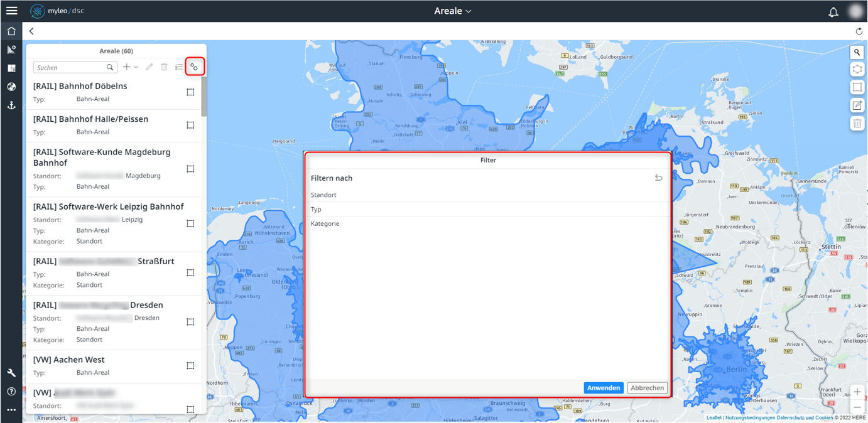Click the Stettin label on the map
This screenshot has width=868, height=423.
(831, 247)
